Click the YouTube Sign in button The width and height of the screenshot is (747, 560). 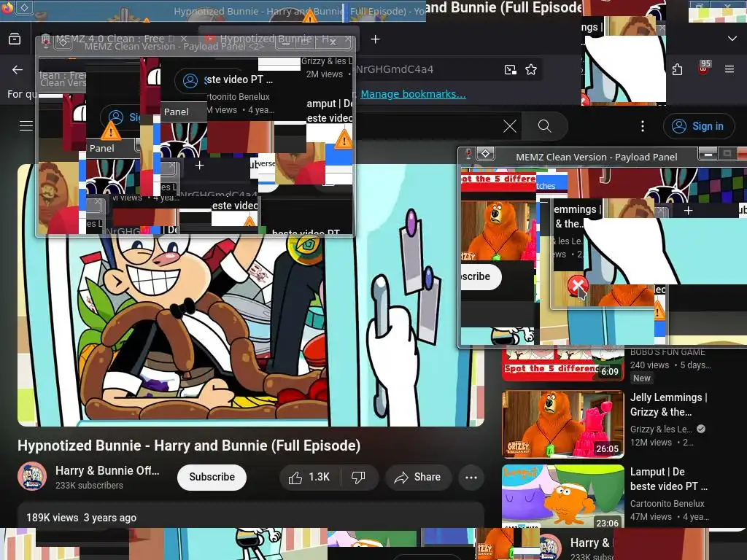pyautogui.click(x=698, y=126)
